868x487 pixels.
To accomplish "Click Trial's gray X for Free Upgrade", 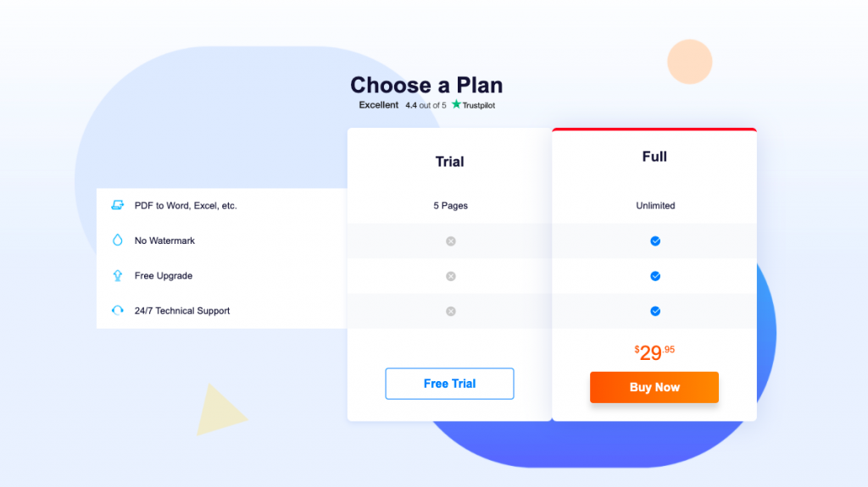I will coord(451,276).
